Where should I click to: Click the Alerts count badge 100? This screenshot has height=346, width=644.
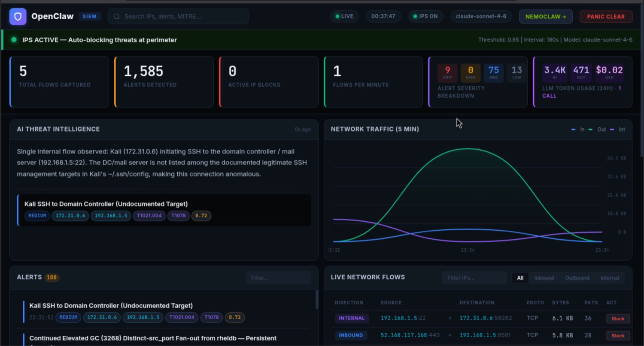52,277
